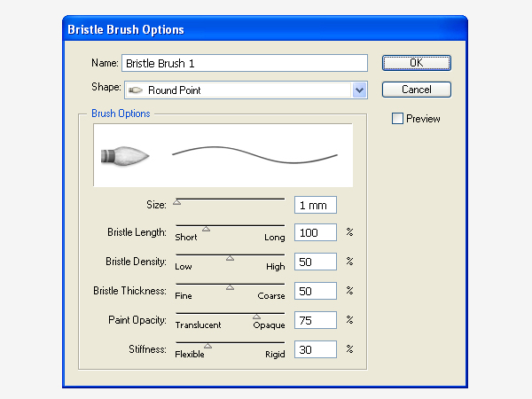Click the Name input field
532x399 pixels.
(245, 63)
